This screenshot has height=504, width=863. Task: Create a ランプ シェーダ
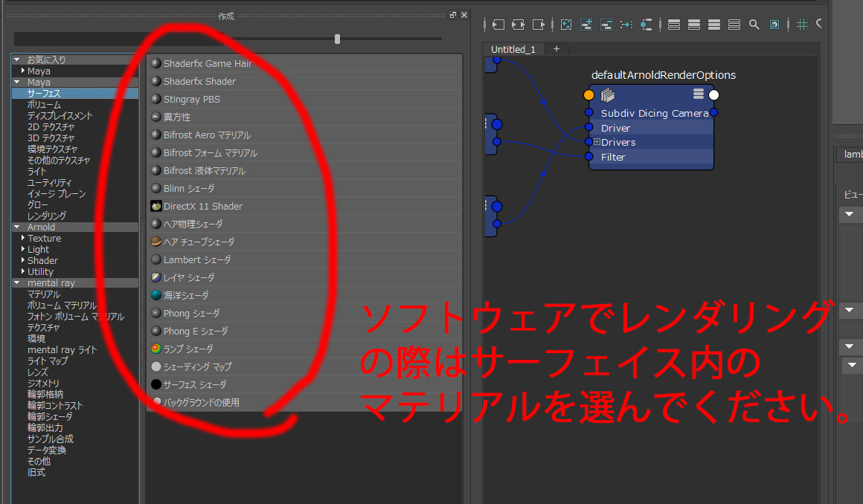[x=304, y=349]
